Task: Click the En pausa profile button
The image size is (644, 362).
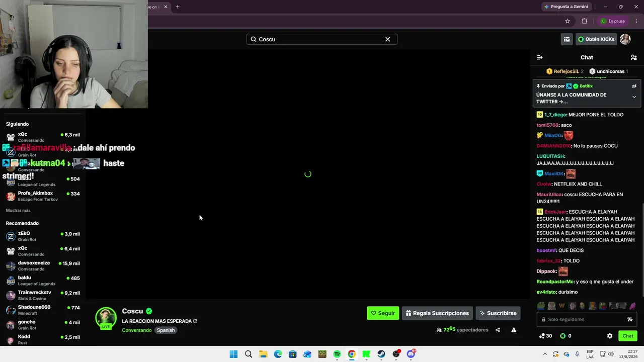Action: [612, 21]
